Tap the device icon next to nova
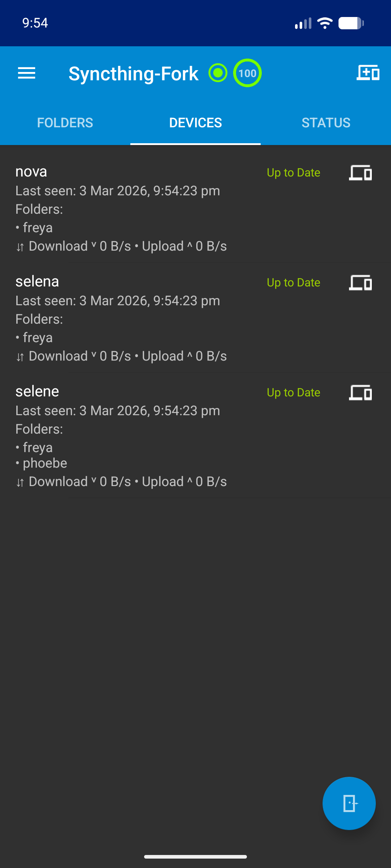This screenshot has height=868, width=391. [361, 173]
